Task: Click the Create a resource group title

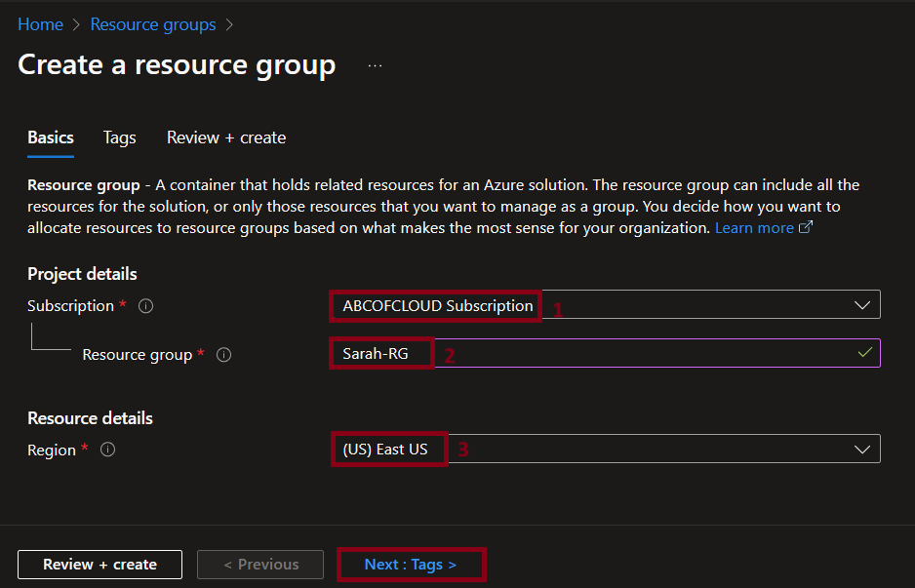Action: click(x=177, y=64)
